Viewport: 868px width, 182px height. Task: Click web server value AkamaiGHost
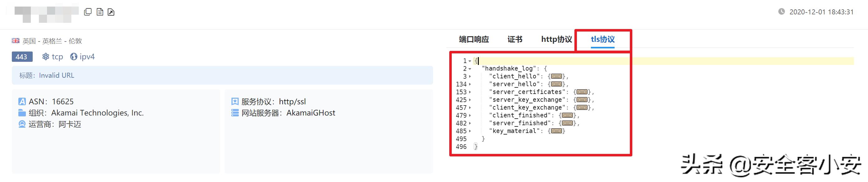311,113
